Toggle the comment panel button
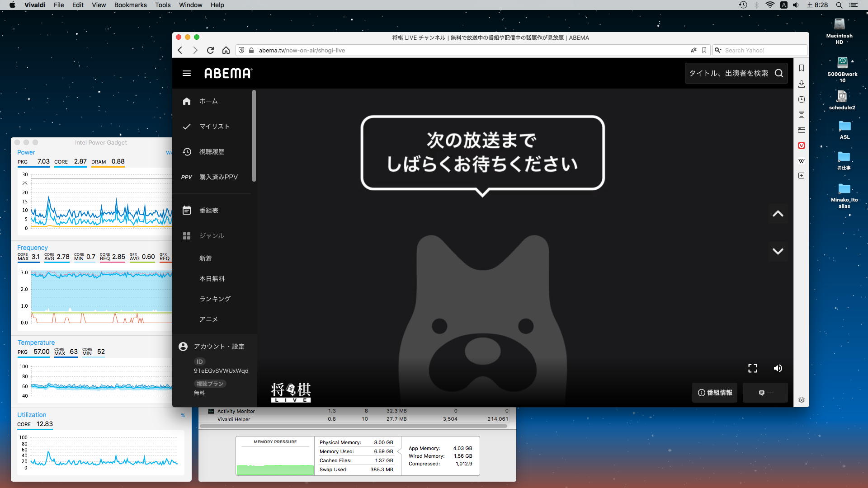The image size is (868, 488). point(765,393)
